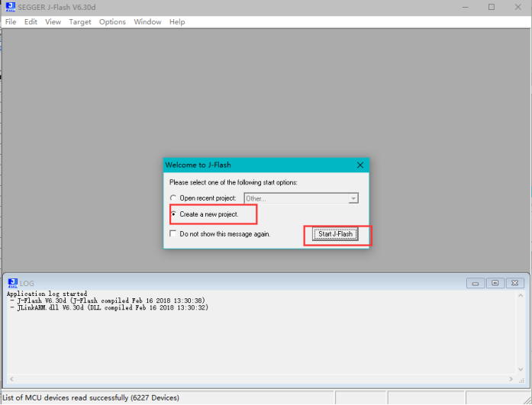The width and height of the screenshot is (532, 405).
Task: Click the J-Flash icon in LOG panel header
Action: (13, 283)
